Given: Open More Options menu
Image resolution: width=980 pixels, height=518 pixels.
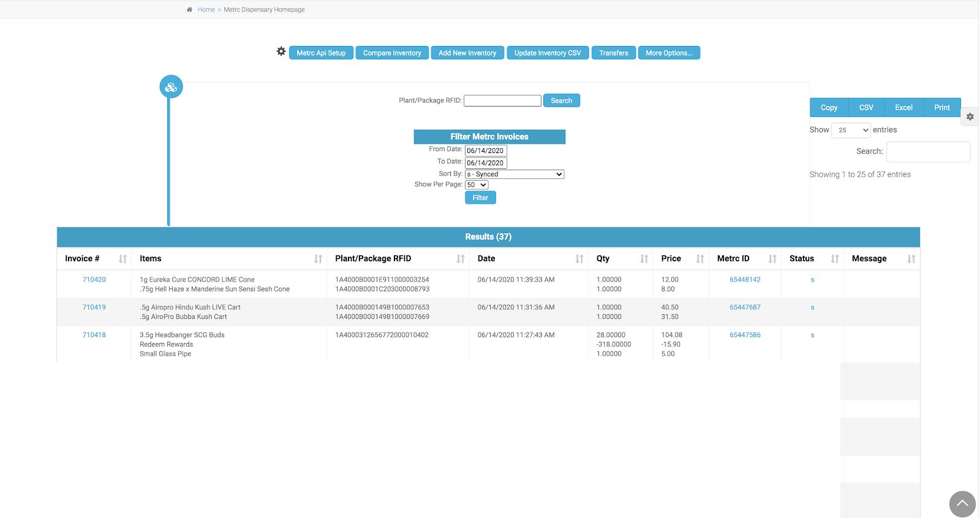Looking at the screenshot, I should point(669,53).
